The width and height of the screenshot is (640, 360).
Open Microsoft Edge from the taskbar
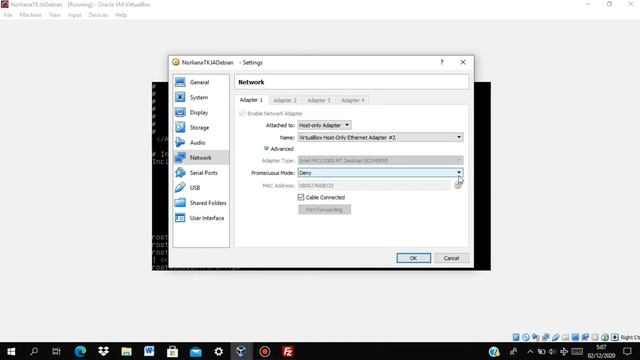[x=80, y=351]
